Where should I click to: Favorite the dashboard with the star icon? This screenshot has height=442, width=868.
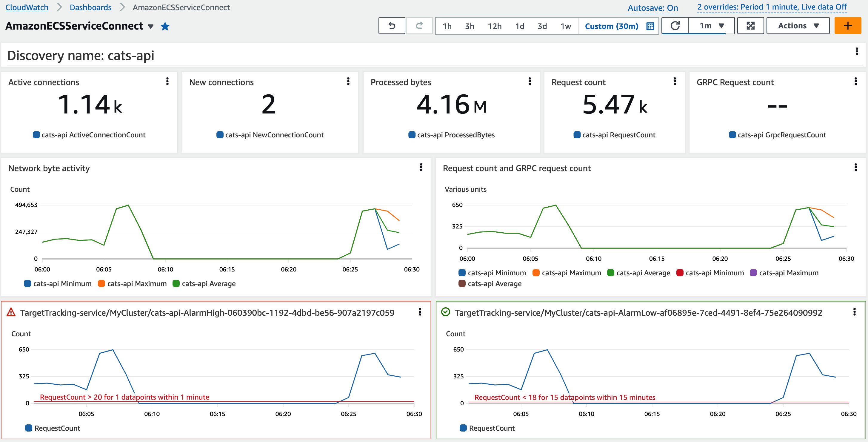click(x=165, y=26)
